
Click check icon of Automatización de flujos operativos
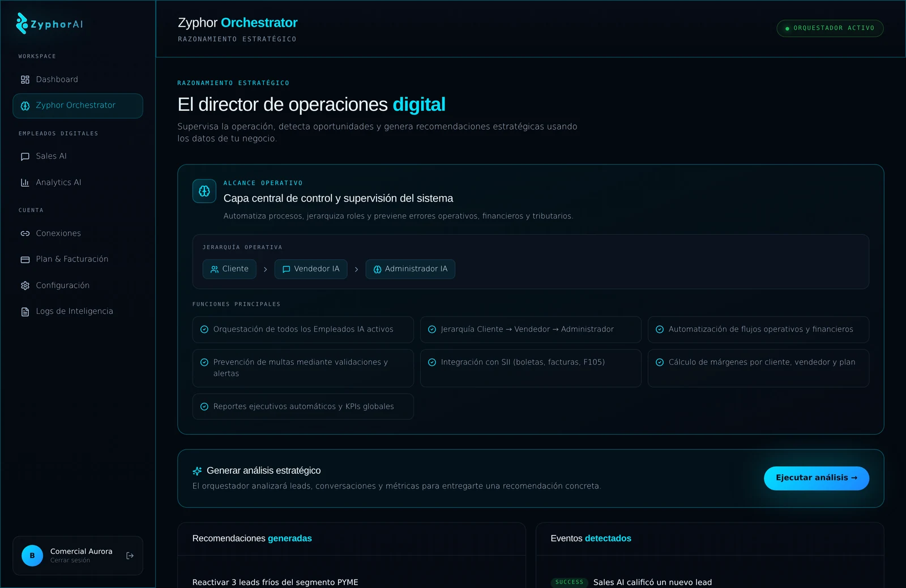pyautogui.click(x=660, y=329)
